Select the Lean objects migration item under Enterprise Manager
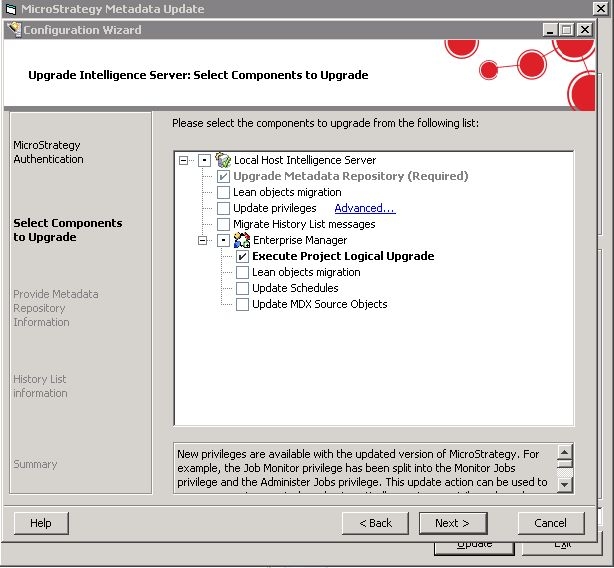The height and width of the screenshot is (568, 614). 306,272
